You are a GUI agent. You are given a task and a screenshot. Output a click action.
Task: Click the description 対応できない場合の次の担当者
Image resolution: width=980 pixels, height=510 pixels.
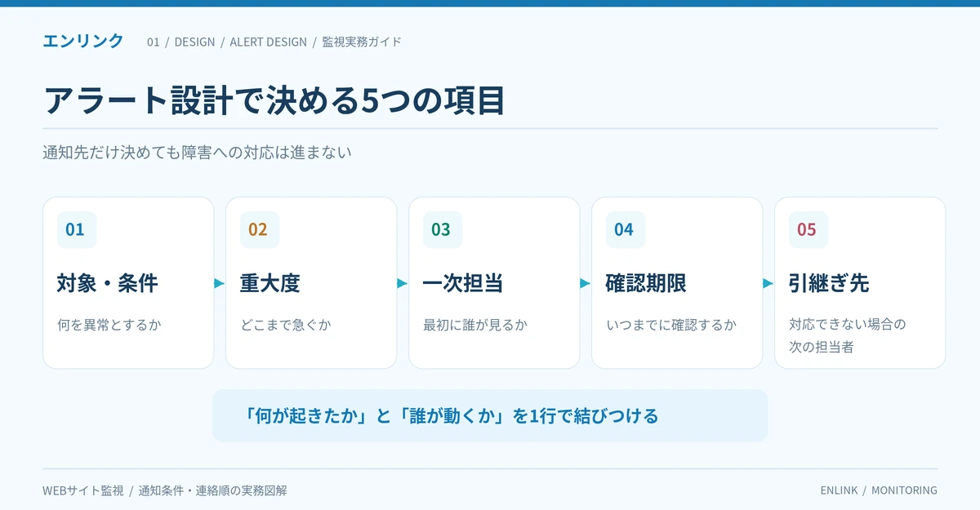(x=848, y=335)
